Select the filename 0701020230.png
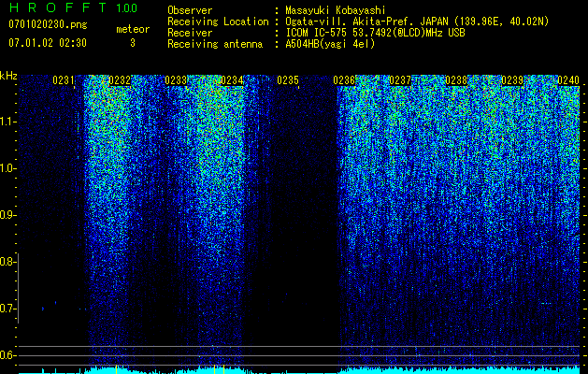Viewport: 588px width, 374px height. tap(48, 24)
